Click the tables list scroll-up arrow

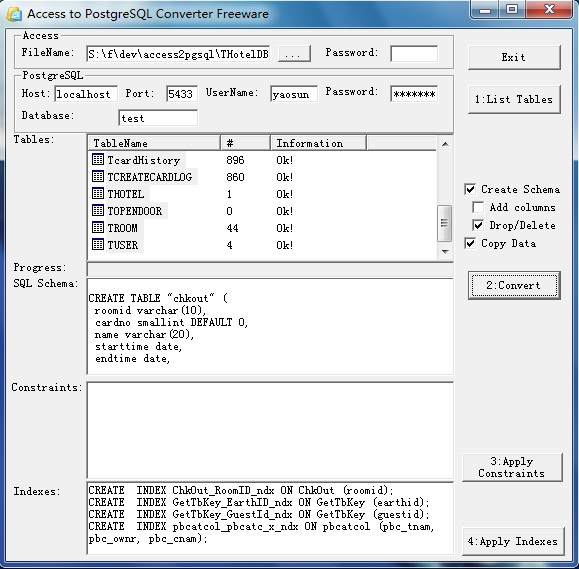445,144
